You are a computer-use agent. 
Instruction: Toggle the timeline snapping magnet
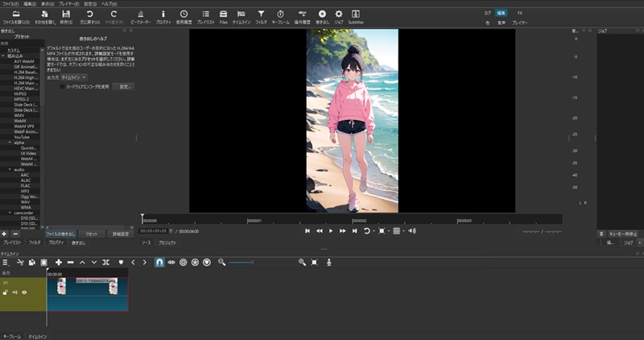(159, 263)
